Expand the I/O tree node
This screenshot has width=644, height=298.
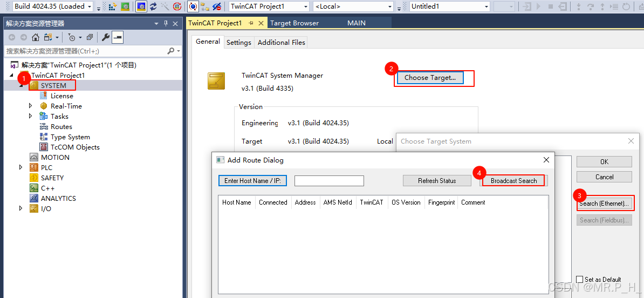click(21, 209)
